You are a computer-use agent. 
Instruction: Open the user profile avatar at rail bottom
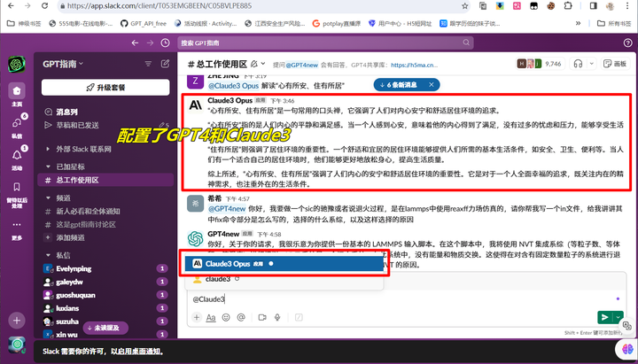(x=17, y=345)
